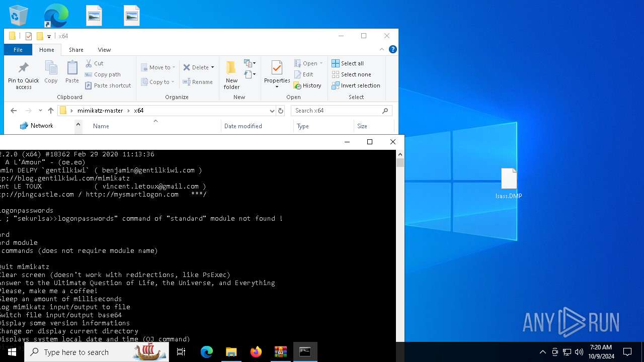Refresh the x64 folder view
The height and width of the screenshot is (362, 644).
(x=281, y=111)
